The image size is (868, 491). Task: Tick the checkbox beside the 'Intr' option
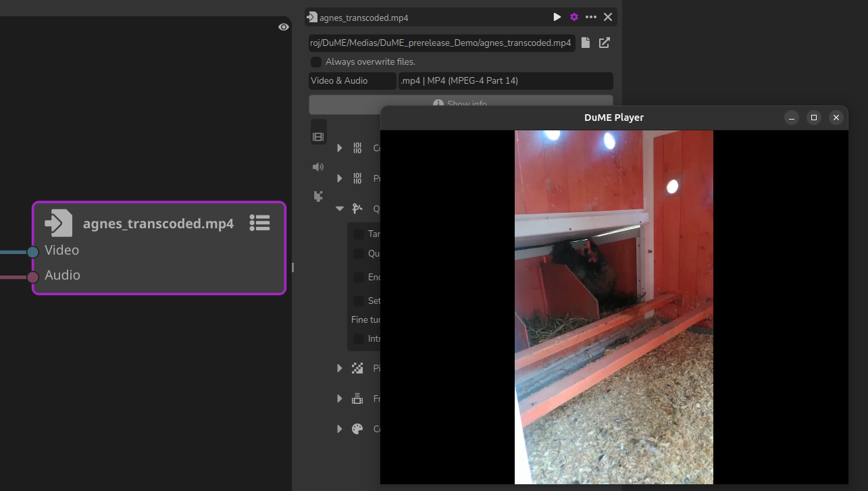pos(359,338)
